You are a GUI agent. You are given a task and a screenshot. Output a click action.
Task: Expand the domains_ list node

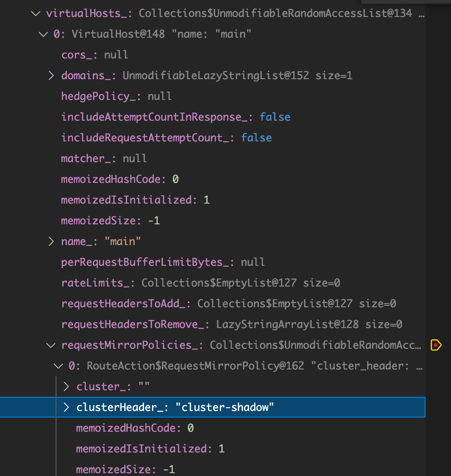[51, 75]
